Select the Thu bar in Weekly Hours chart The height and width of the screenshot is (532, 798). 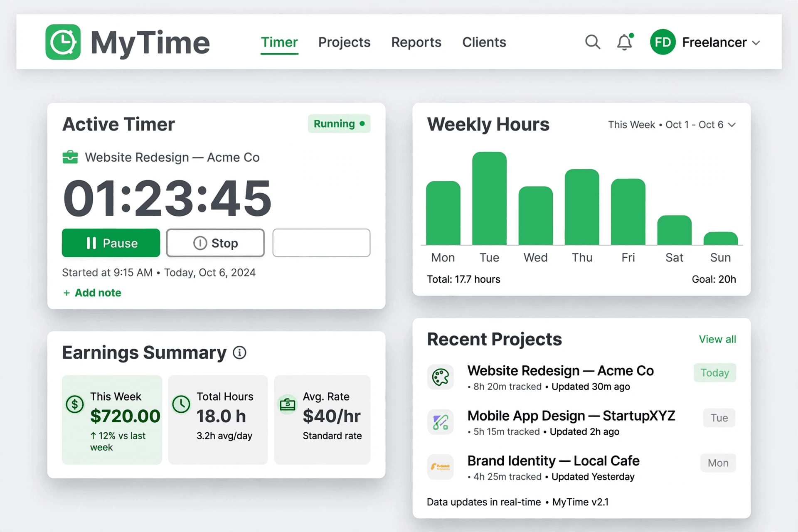click(x=582, y=207)
